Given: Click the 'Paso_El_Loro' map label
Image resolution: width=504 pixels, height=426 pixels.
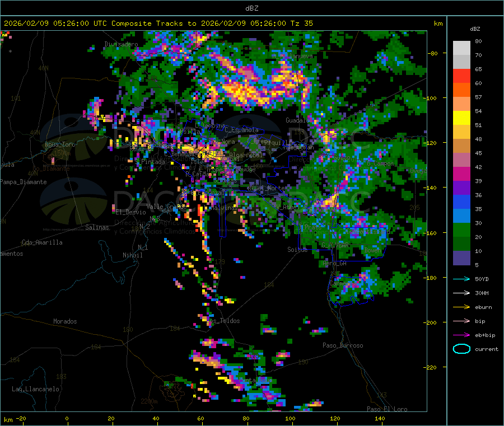Looking at the screenshot, I should (x=387, y=409).
